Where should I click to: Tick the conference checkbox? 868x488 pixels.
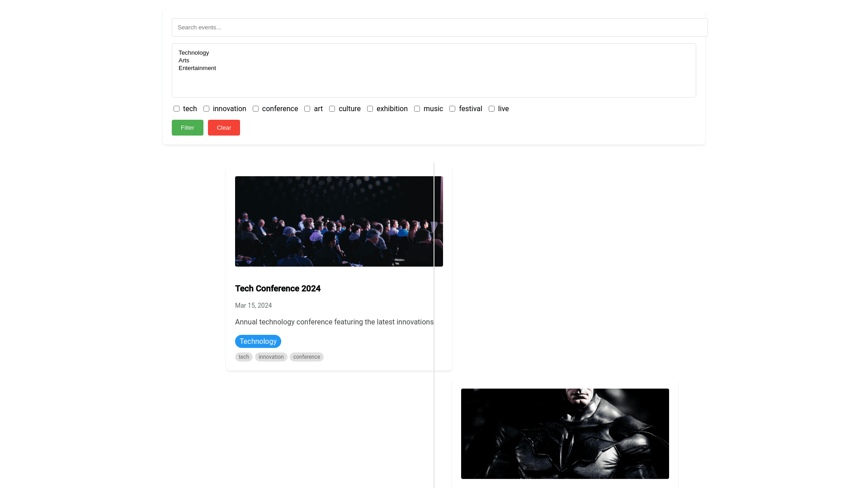(x=256, y=109)
